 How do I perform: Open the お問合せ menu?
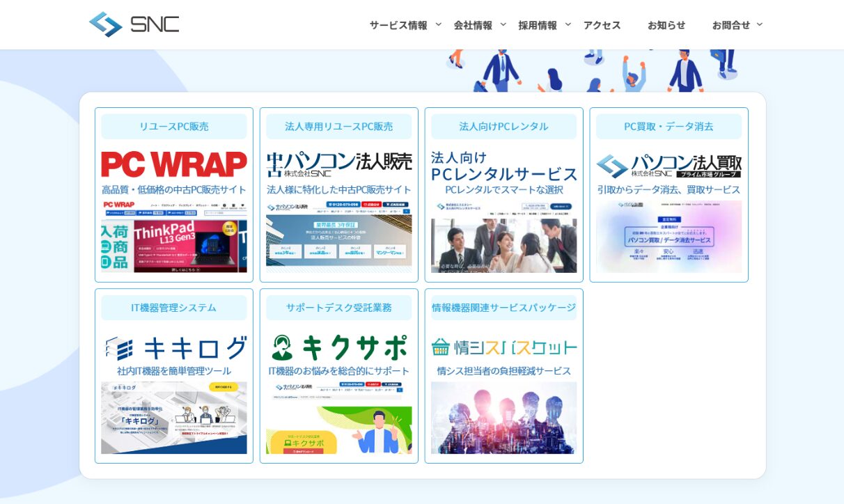pyautogui.click(x=731, y=25)
